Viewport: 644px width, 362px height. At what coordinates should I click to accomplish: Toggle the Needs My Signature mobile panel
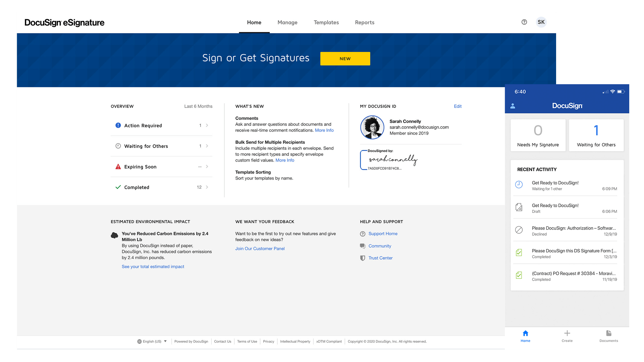click(538, 134)
